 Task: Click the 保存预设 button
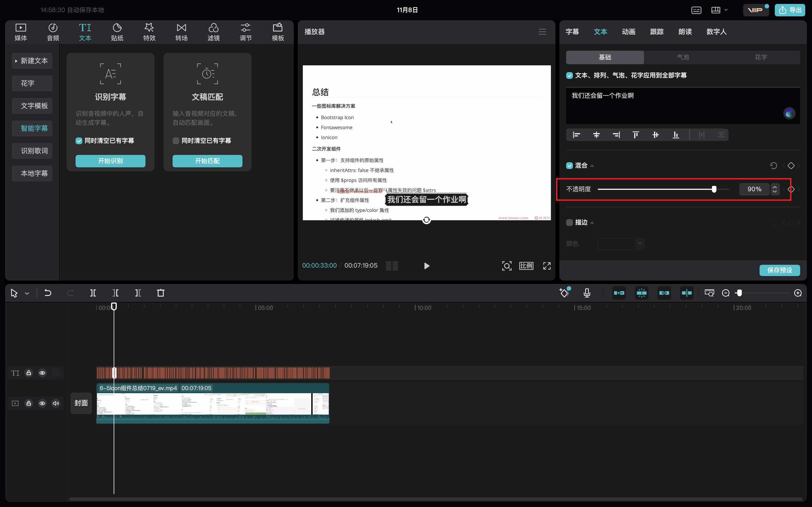pyautogui.click(x=780, y=270)
